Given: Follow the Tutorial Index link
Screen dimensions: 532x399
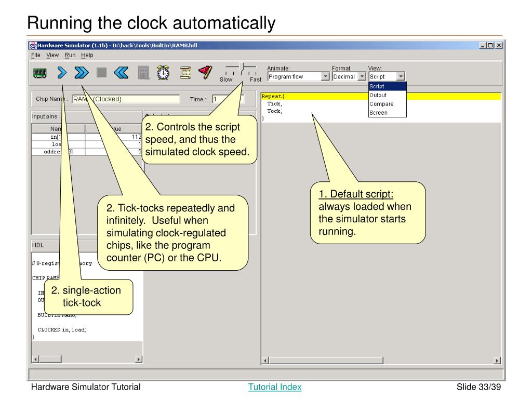Looking at the screenshot, I should point(275,387).
